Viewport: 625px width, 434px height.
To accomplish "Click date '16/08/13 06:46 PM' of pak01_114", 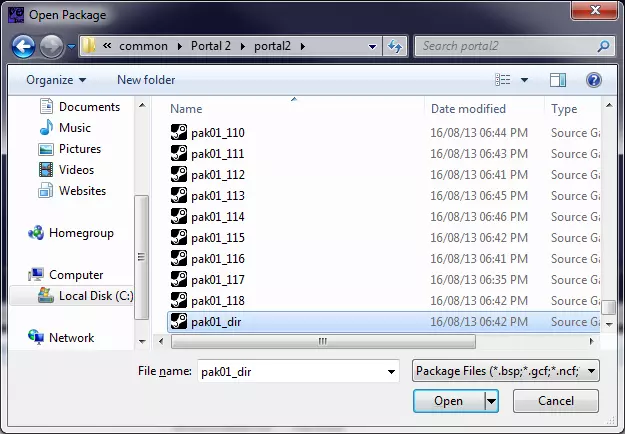I will click(479, 217).
